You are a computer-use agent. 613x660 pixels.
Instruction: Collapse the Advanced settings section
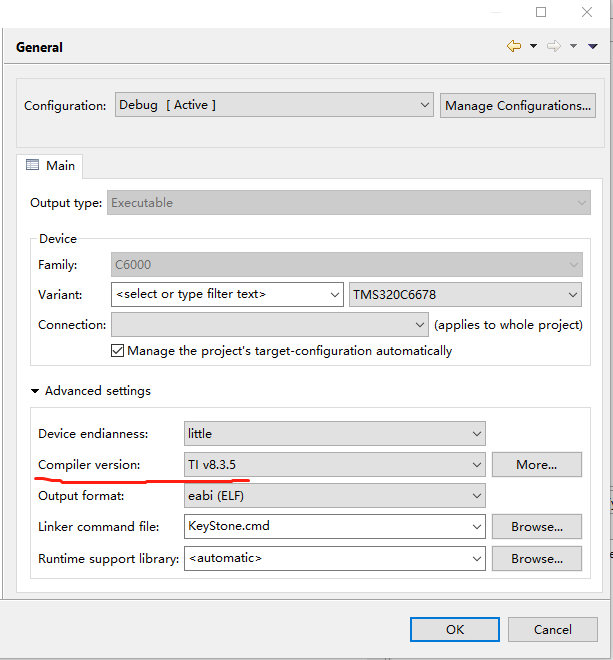(x=37, y=391)
